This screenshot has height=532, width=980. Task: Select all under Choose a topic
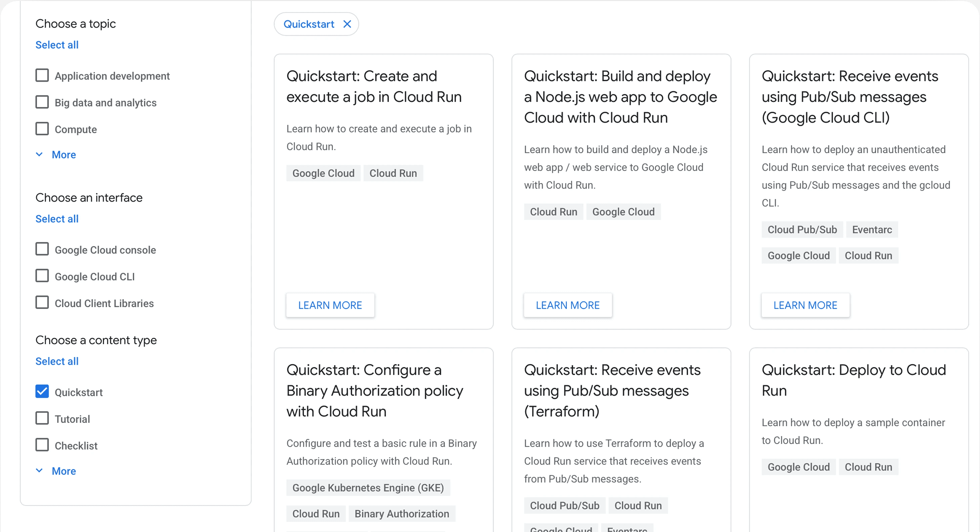click(x=57, y=45)
